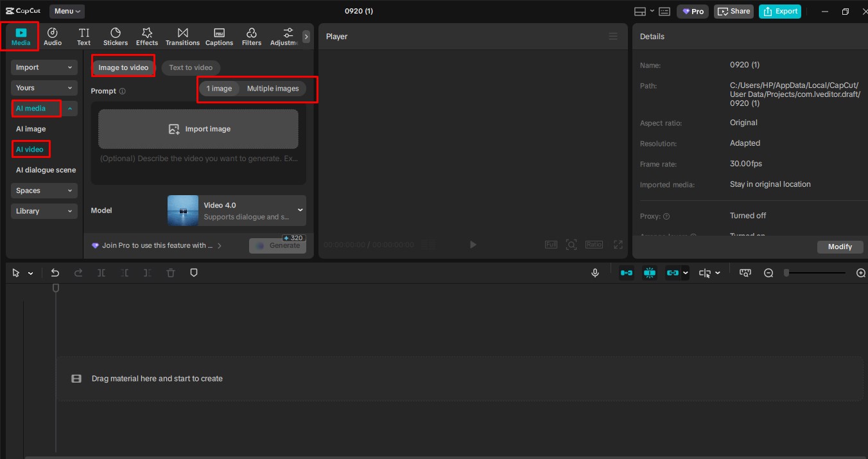Switch image count to Multiple images
The image size is (868, 459).
point(273,88)
